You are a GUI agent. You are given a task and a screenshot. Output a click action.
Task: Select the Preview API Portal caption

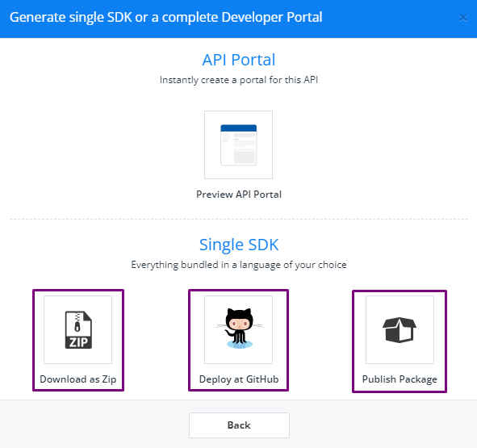click(239, 195)
